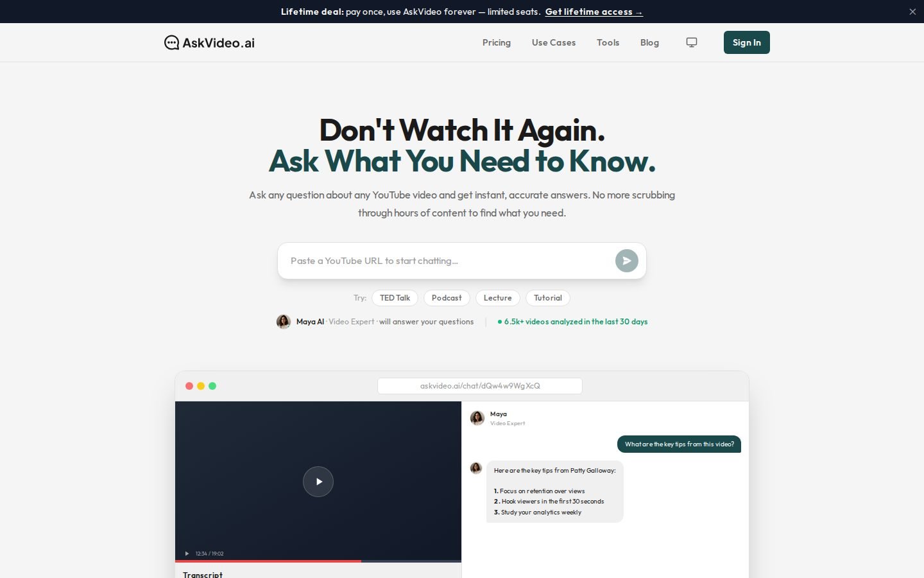
Task: Click the "6.5k+ videos analyzed" stat text
Action: [x=576, y=322]
